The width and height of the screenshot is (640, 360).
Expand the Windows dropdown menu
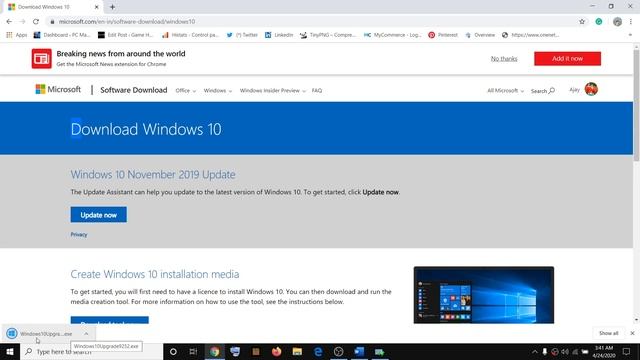point(218,91)
